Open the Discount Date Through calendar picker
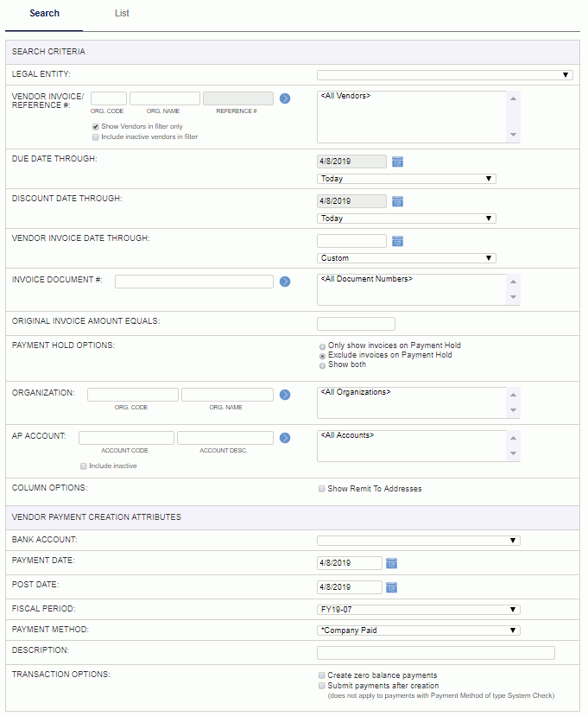The width and height of the screenshot is (588, 716). [x=398, y=201]
